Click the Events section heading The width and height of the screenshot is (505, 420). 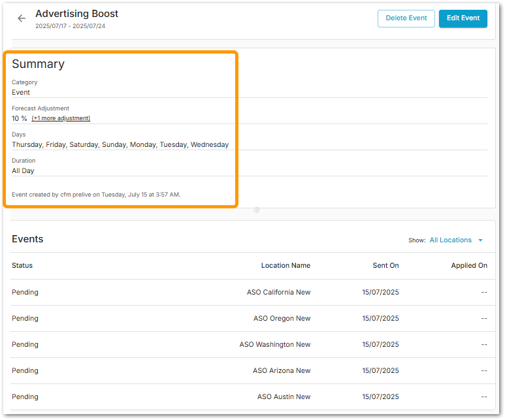tap(27, 239)
